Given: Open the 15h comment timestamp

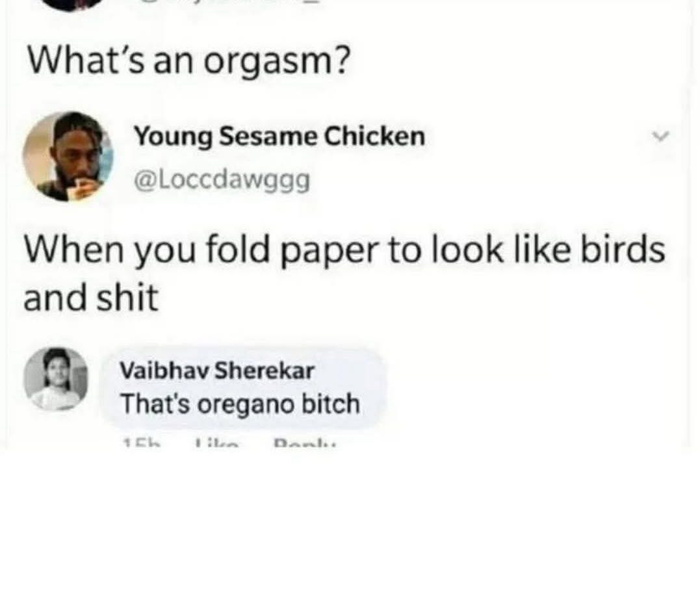Looking at the screenshot, I should 140,443.
